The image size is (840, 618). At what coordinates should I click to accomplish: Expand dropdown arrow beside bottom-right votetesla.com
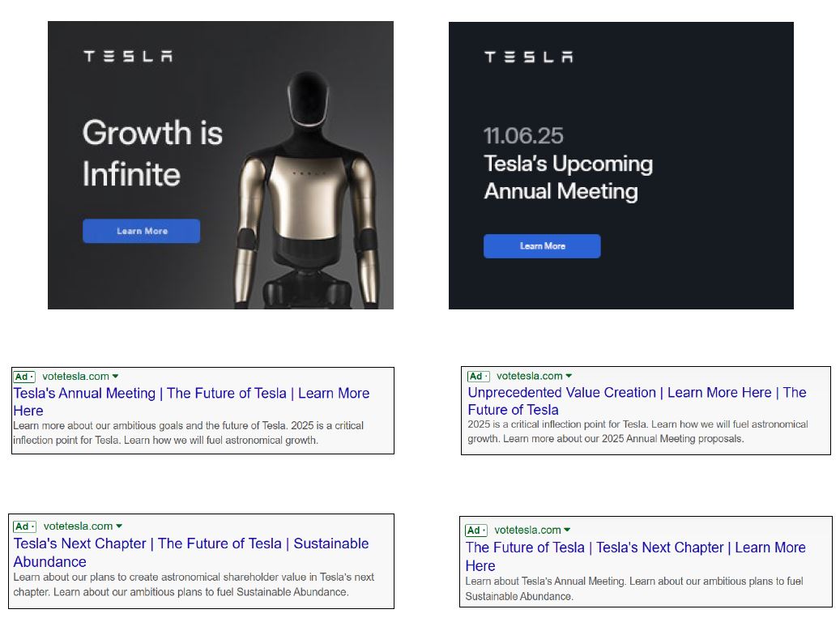coord(567,531)
